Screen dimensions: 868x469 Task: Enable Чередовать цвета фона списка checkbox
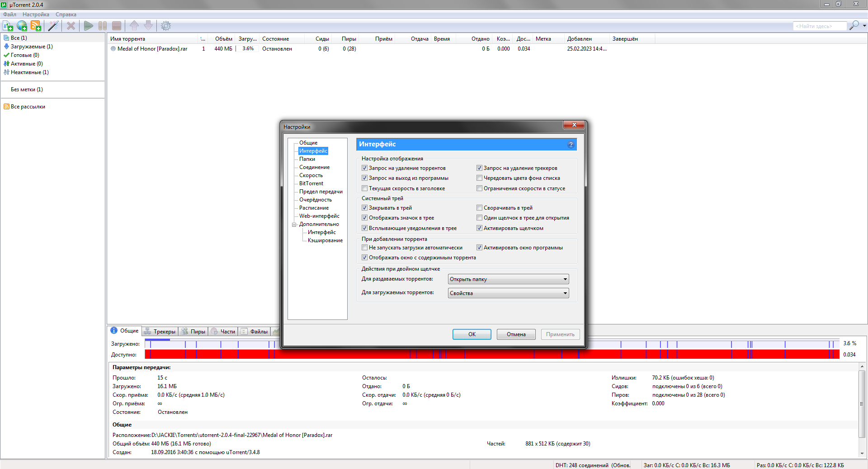tap(479, 178)
